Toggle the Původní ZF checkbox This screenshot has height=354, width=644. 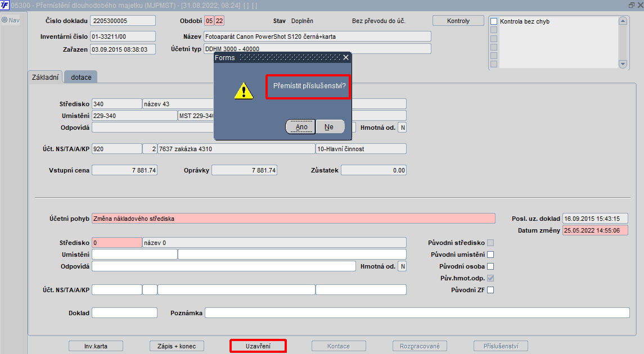(490, 290)
